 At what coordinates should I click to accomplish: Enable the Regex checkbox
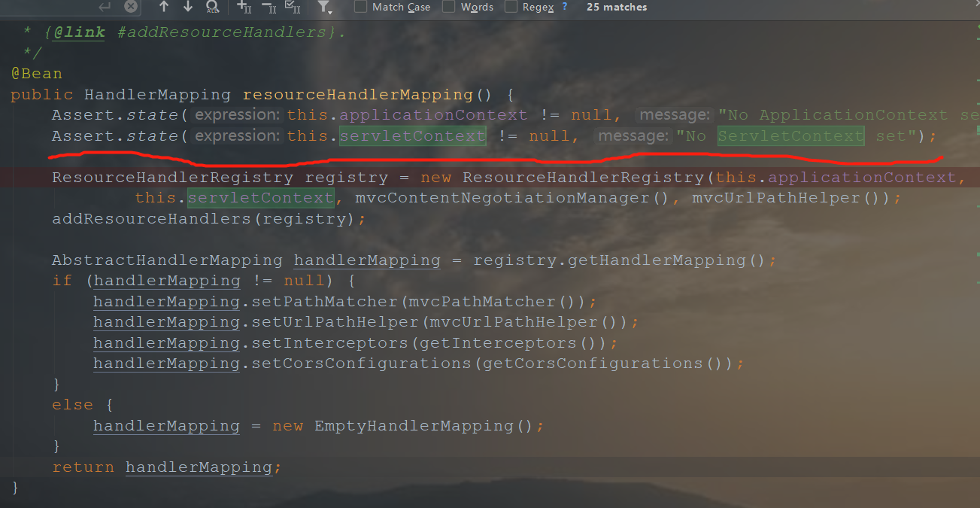[511, 7]
